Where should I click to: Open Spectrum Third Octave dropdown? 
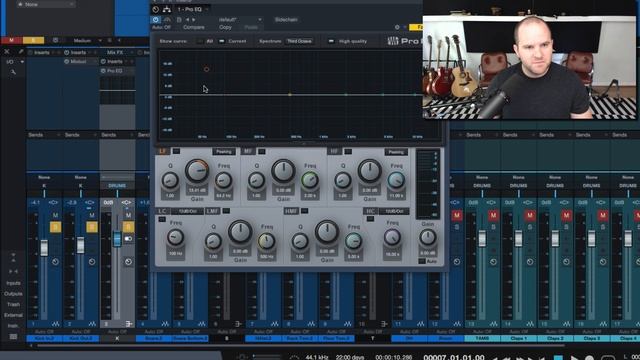tap(299, 41)
